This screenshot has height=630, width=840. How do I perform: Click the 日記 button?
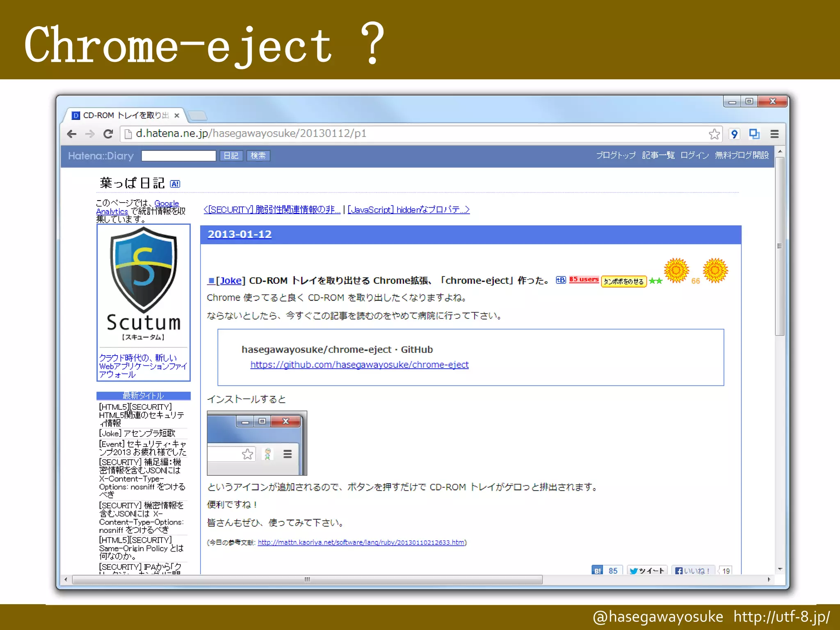coord(231,156)
